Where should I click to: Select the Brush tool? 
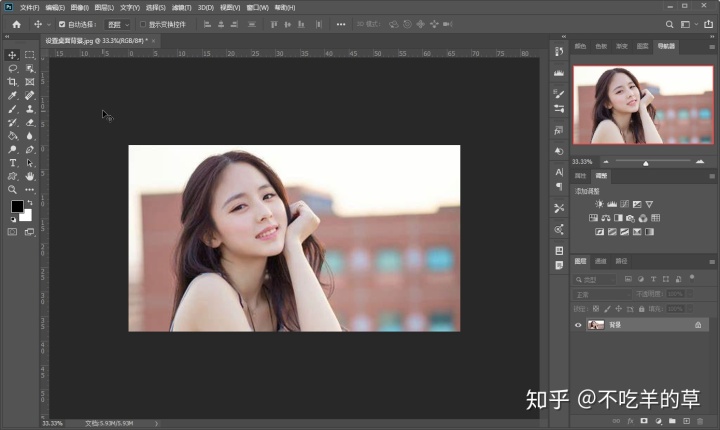[x=12, y=109]
